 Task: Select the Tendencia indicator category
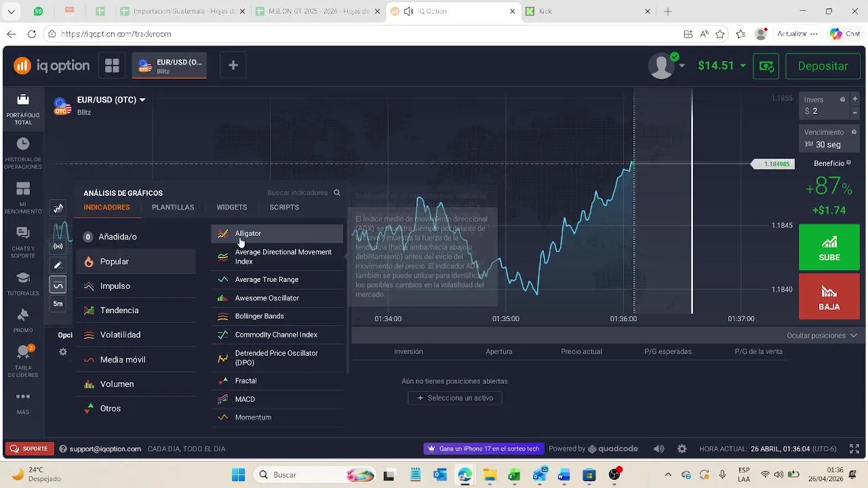136,310
